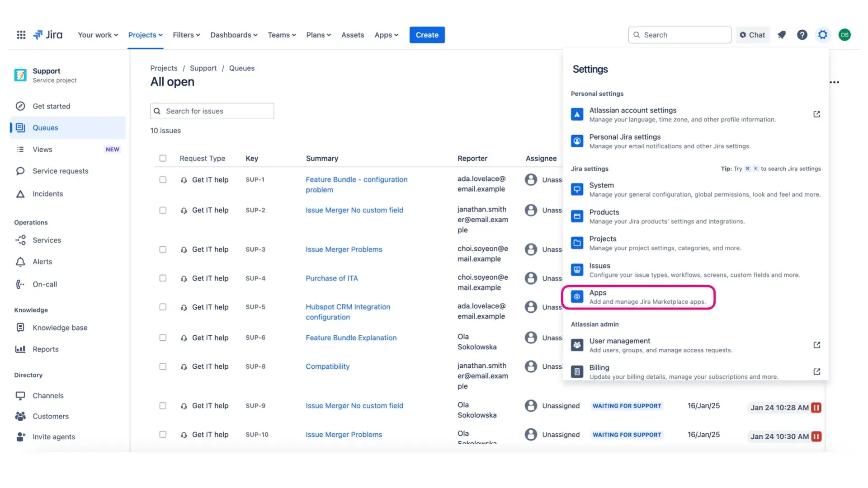Screen dimensions: 868x488
Task: Open the help question mark icon
Action: (x=802, y=35)
